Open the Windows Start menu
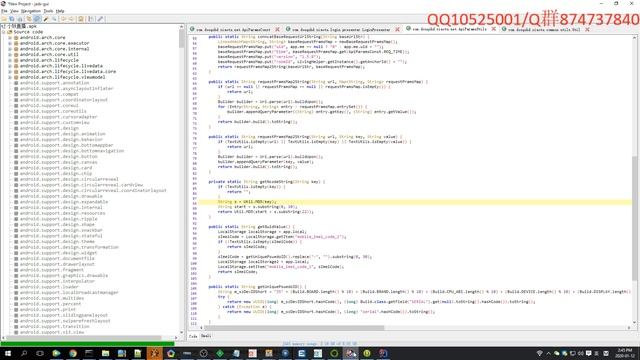Screen dimensions: 640x360 [7, 353]
